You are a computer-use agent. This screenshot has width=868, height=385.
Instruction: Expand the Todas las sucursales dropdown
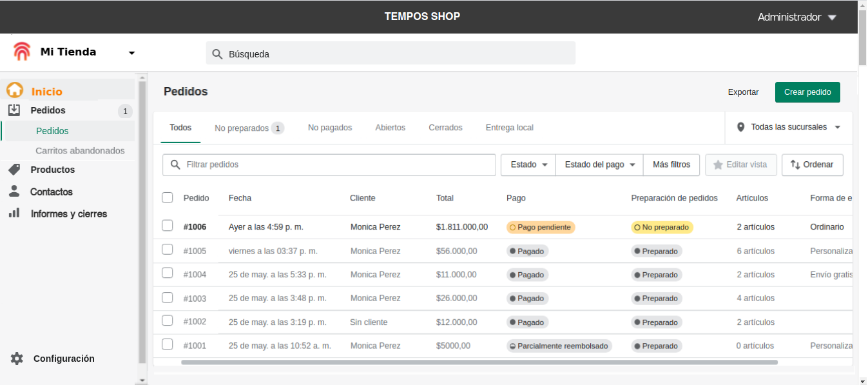click(789, 127)
